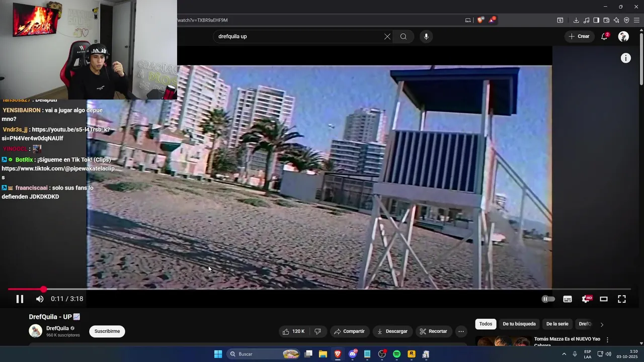
Task: Open more actions three-dot menu
Action: 461,331
